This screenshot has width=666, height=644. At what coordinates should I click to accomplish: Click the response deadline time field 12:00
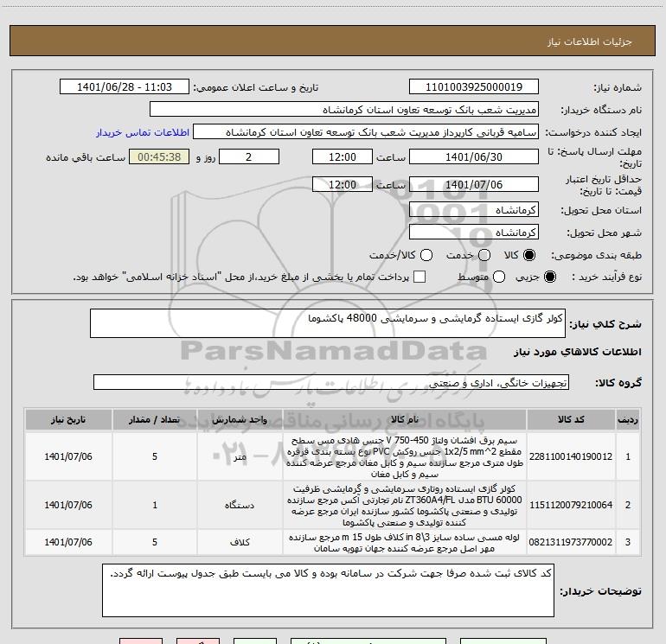(343, 156)
